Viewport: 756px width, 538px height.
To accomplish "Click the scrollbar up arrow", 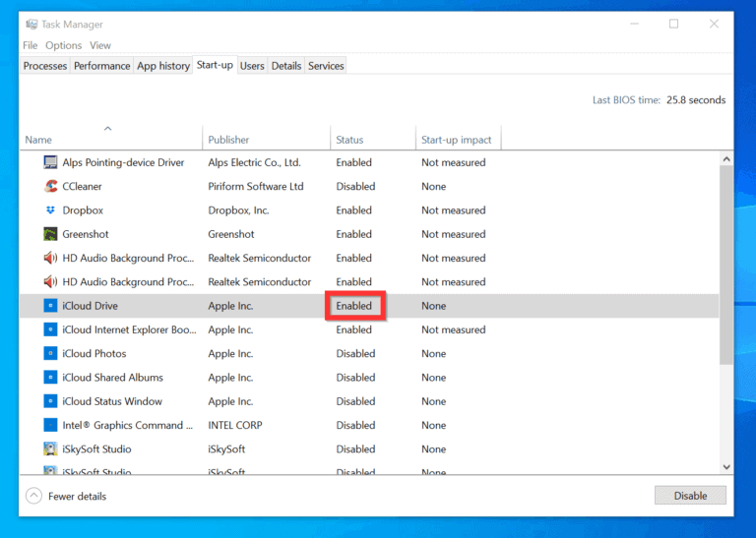I will pos(726,158).
